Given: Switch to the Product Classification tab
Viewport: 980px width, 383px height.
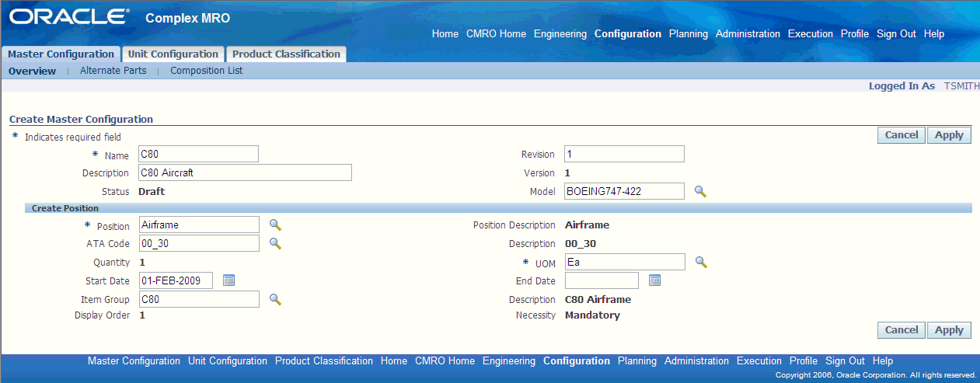Looking at the screenshot, I should point(286,54).
